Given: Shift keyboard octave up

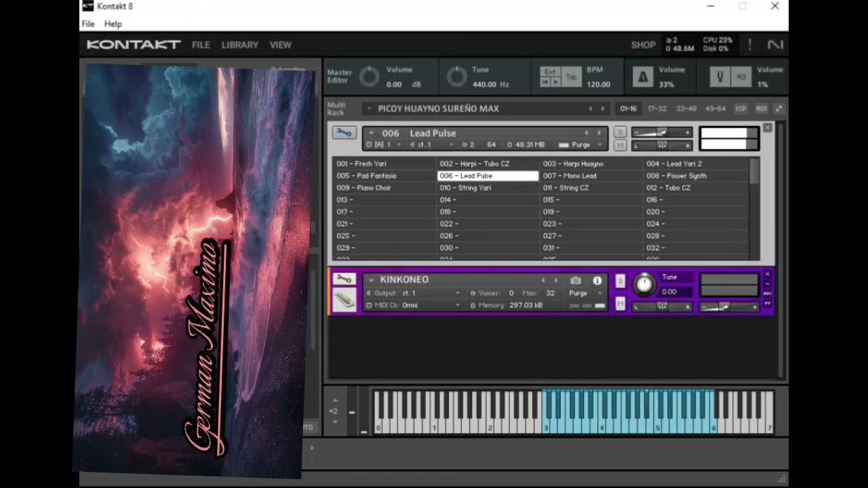Looking at the screenshot, I should tap(334, 401).
